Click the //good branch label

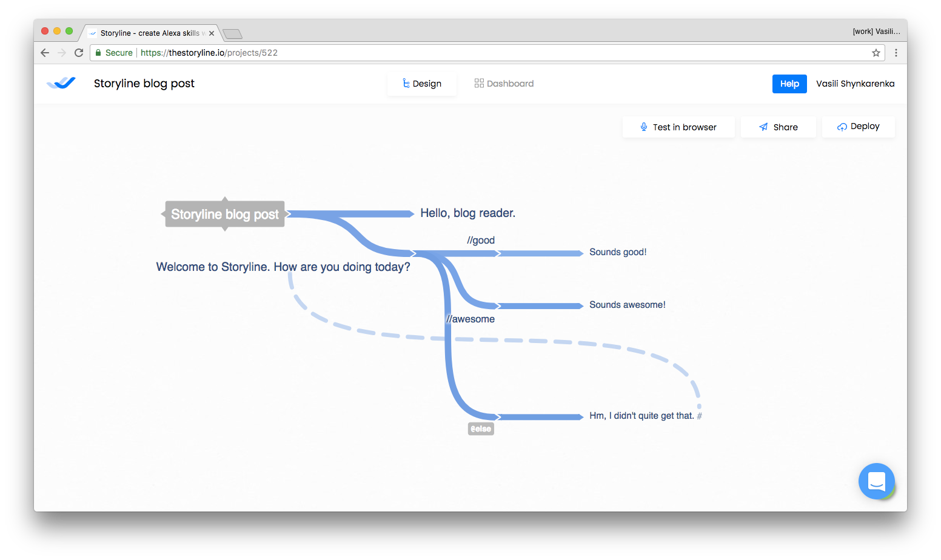(481, 240)
